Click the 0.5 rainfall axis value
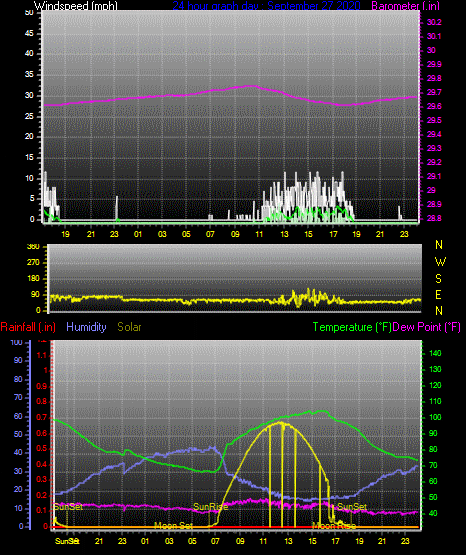This screenshot has height=555, width=466. pos(41,448)
